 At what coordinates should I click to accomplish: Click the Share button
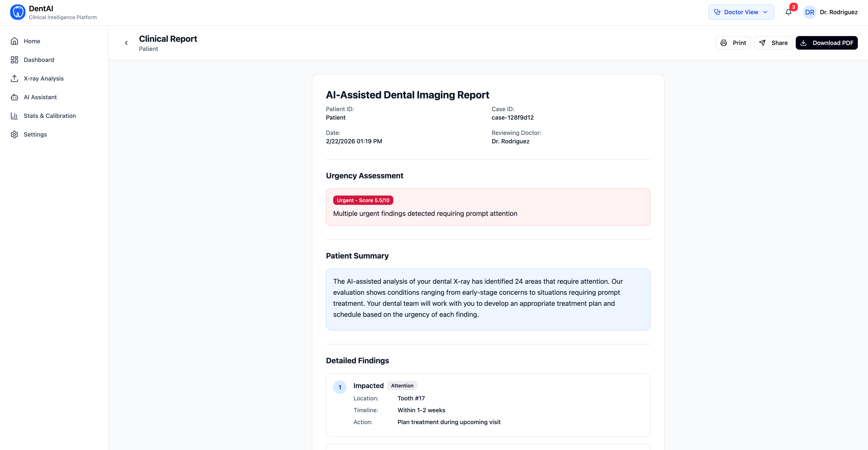(x=773, y=43)
